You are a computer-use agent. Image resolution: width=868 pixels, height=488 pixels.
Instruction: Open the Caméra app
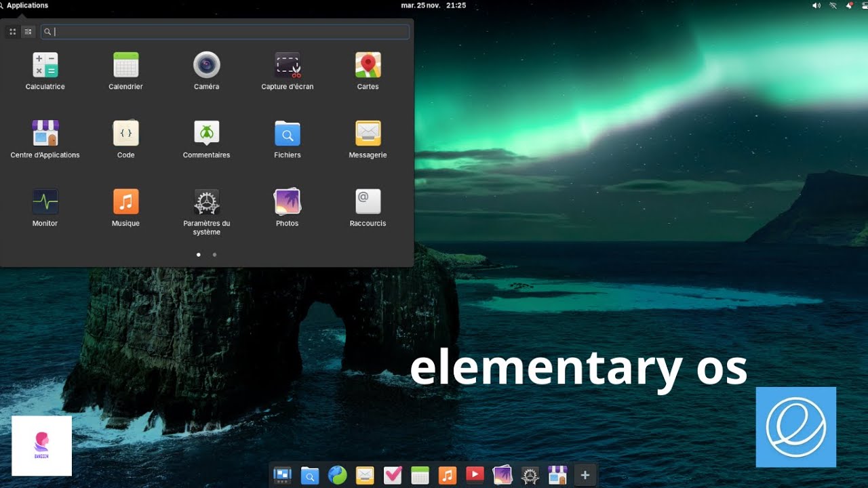(x=206, y=70)
